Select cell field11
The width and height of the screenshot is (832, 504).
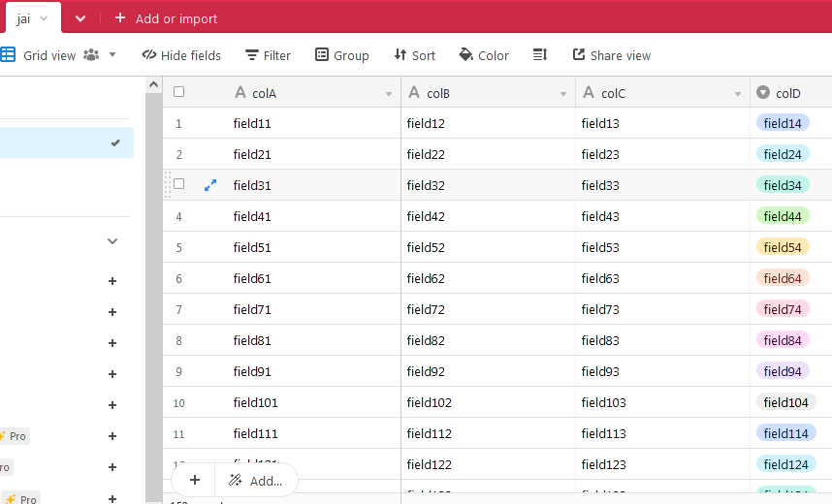click(316, 123)
